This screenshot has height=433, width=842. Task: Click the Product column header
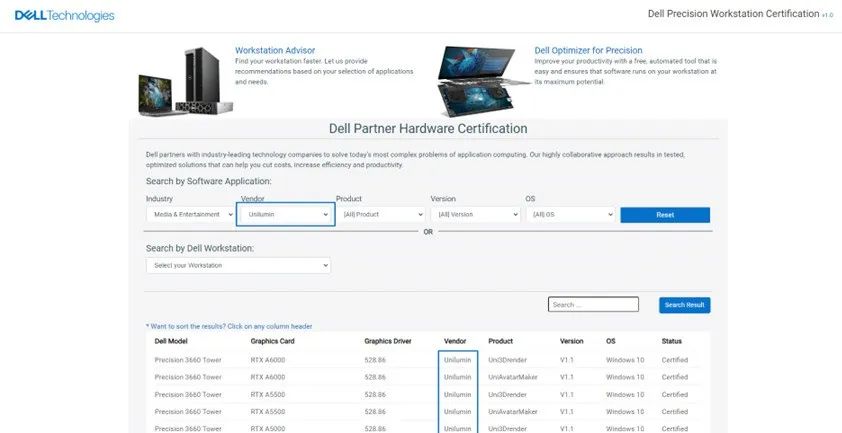point(503,341)
